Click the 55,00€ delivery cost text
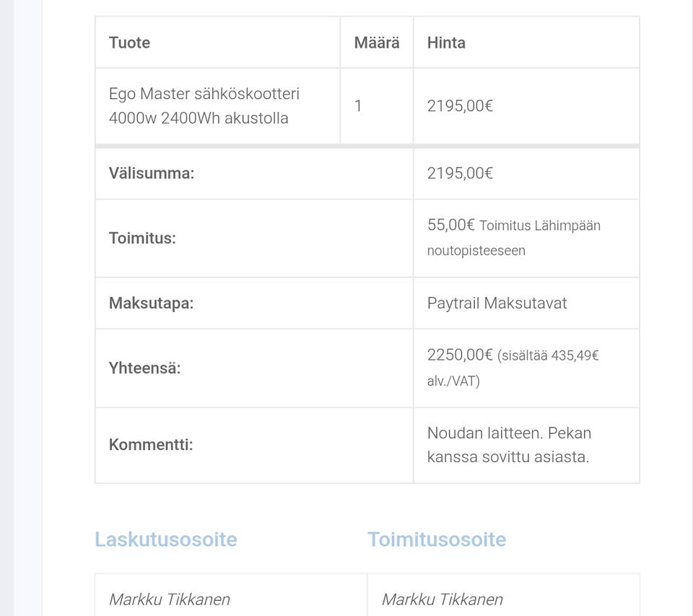 (x=450, y=225)
